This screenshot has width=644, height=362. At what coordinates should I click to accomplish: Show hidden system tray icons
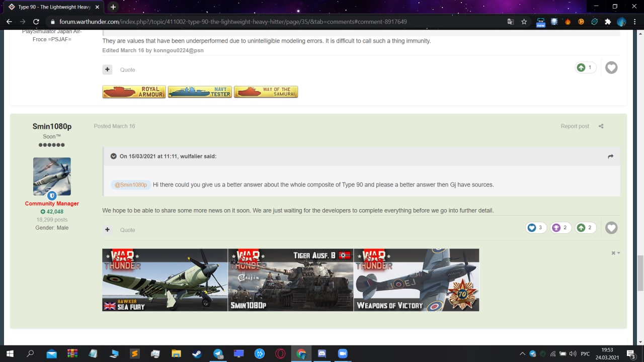(522, 353)
